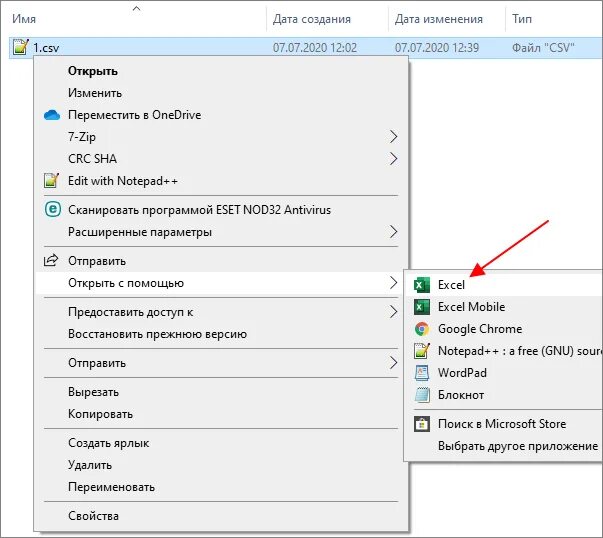The width and height of the screenshot is (603, 538).
Task: Open the file with Excel Mobile
Action: 503,307
